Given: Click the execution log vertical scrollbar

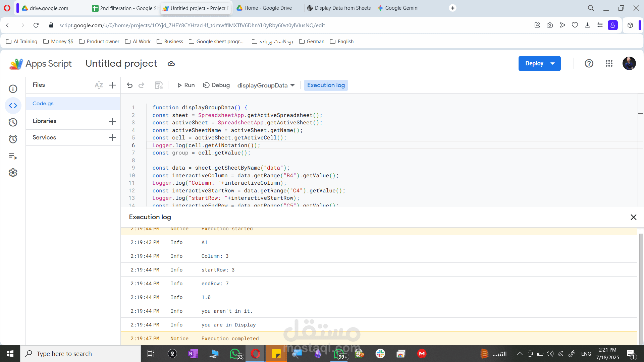Looking at the screenshot, I should click(x=641, y=288).
